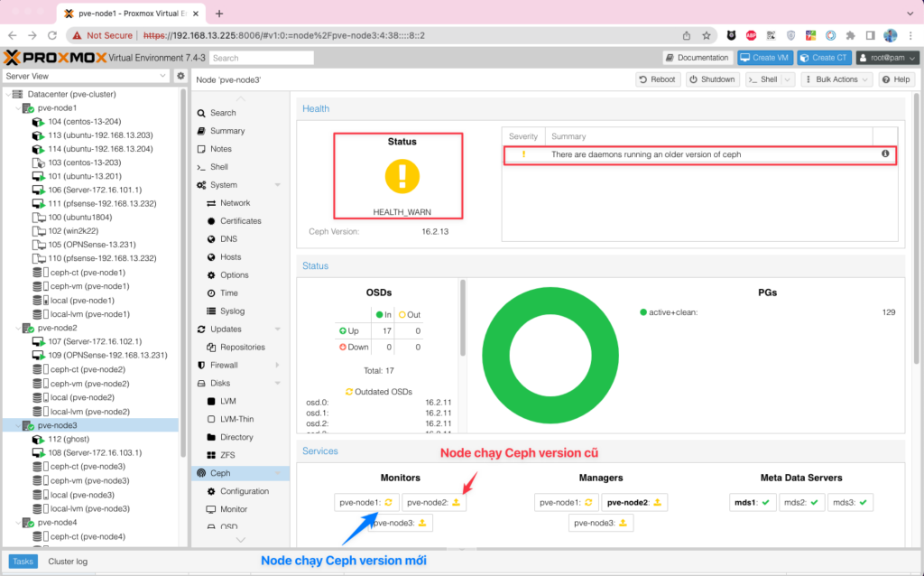Switch to Cluster log tab

coord(68,562)
